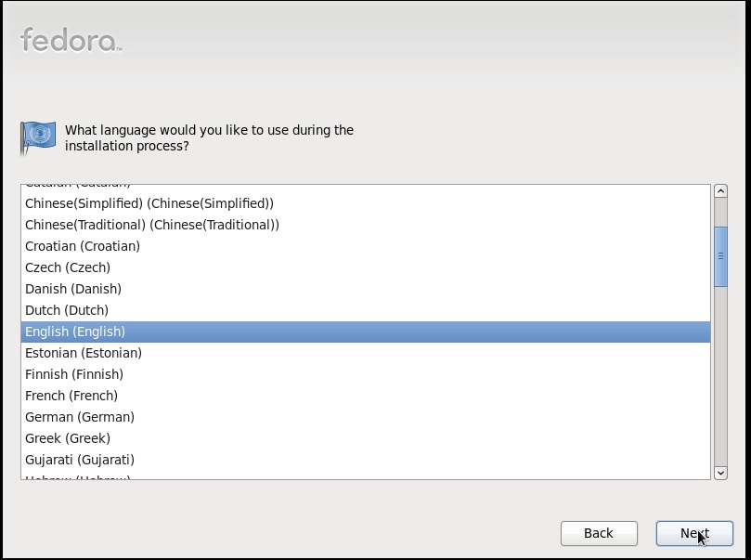Image resolution: width=751 pixels, height=560 pixels.
Task: Choose Estonian (Estonian) language
Action: coord(366,353)
